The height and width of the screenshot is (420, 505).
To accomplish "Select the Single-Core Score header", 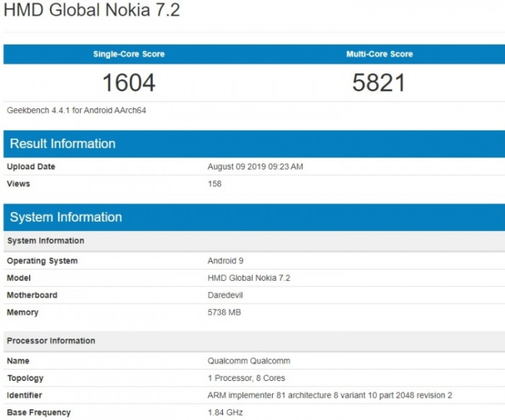I will (x=128, y=54).
